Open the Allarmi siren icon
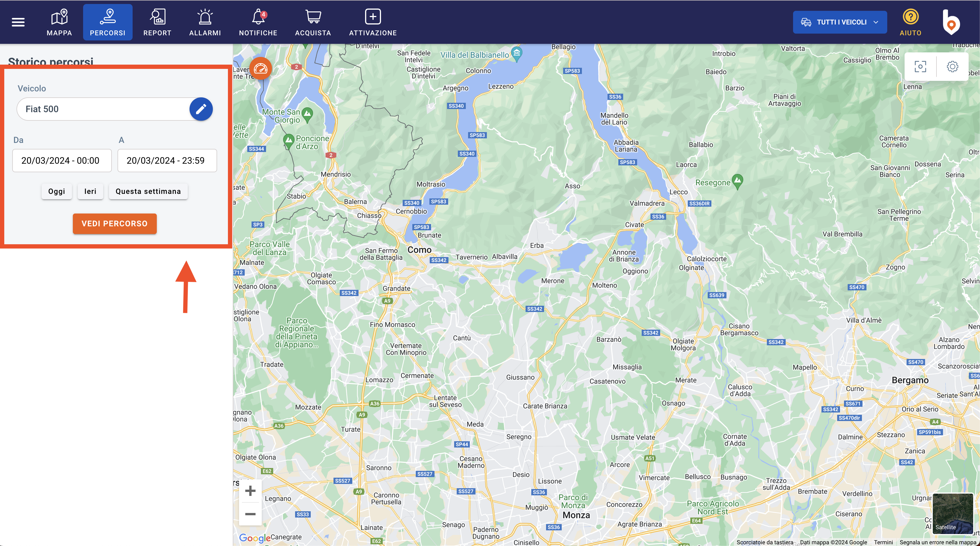 [x=205, y=22]
